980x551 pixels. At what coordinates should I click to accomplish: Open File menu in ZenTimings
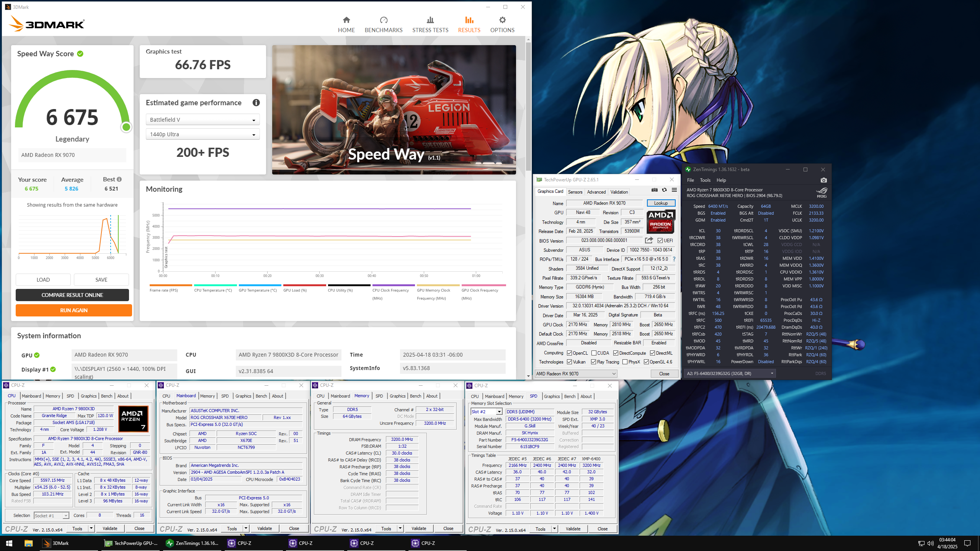(690, 180)
